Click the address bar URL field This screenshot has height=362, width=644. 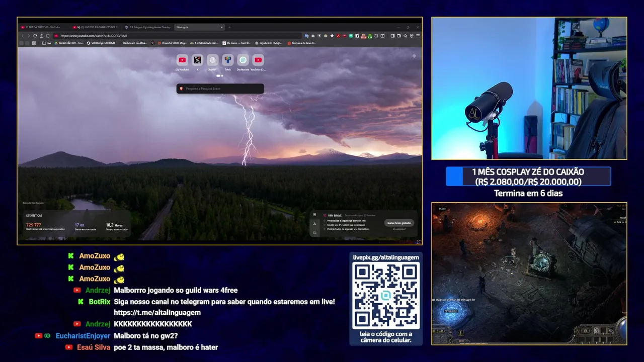click(179, 36)
